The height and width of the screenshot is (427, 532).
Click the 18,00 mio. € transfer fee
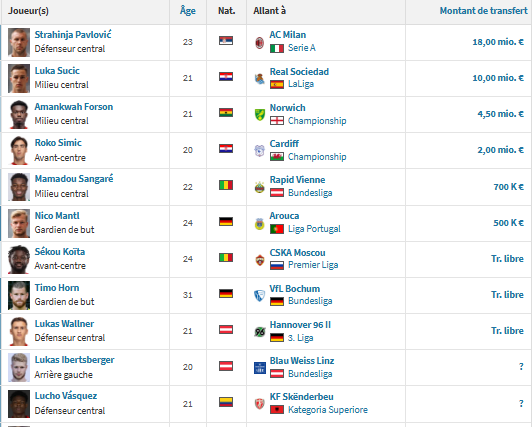(498, 42)
